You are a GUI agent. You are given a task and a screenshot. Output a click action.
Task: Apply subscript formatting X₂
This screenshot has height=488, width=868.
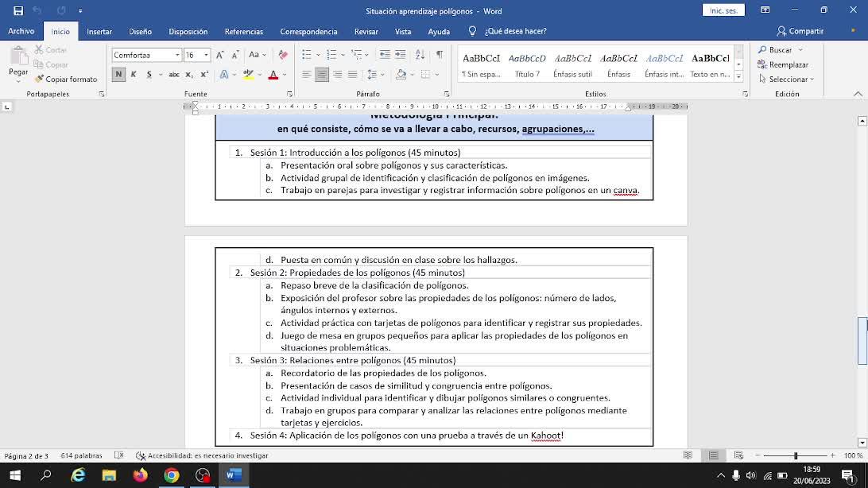tap(188, 74)
